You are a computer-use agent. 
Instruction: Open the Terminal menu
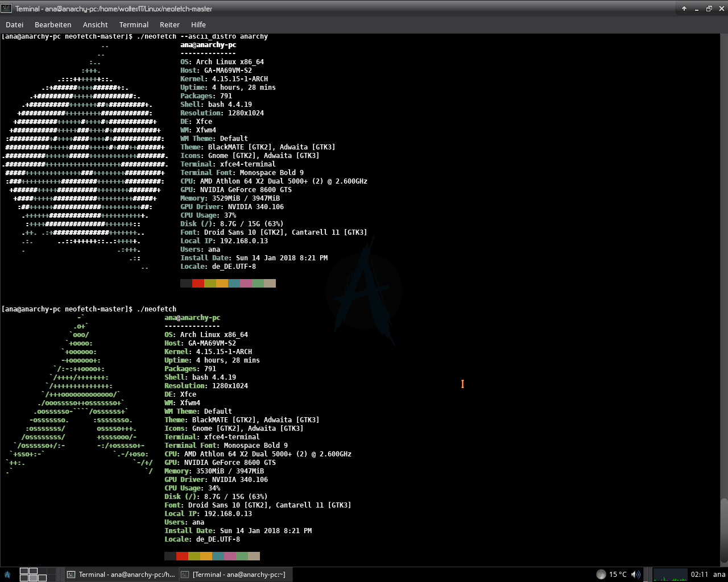tap(134, 24)
